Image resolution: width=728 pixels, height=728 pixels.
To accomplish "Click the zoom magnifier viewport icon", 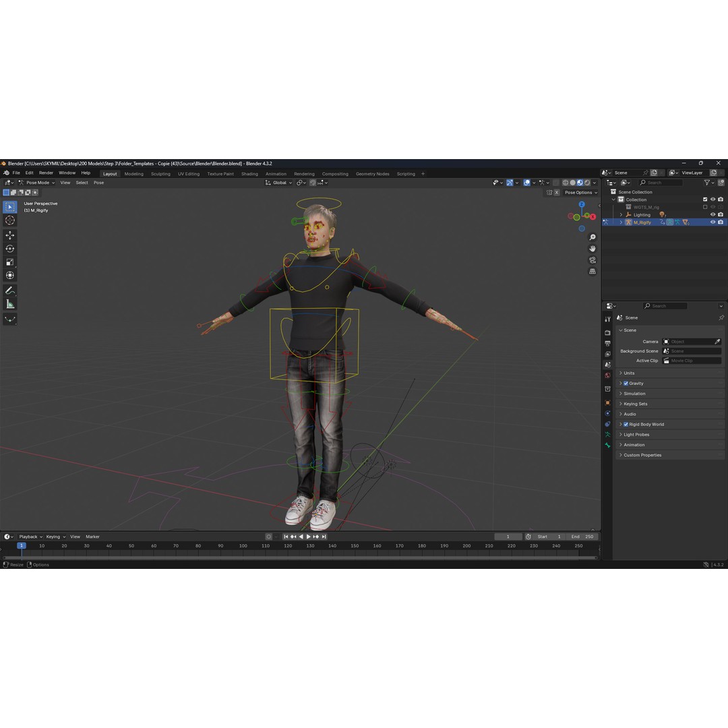I will pyautogui.click(x=593, y=237).
